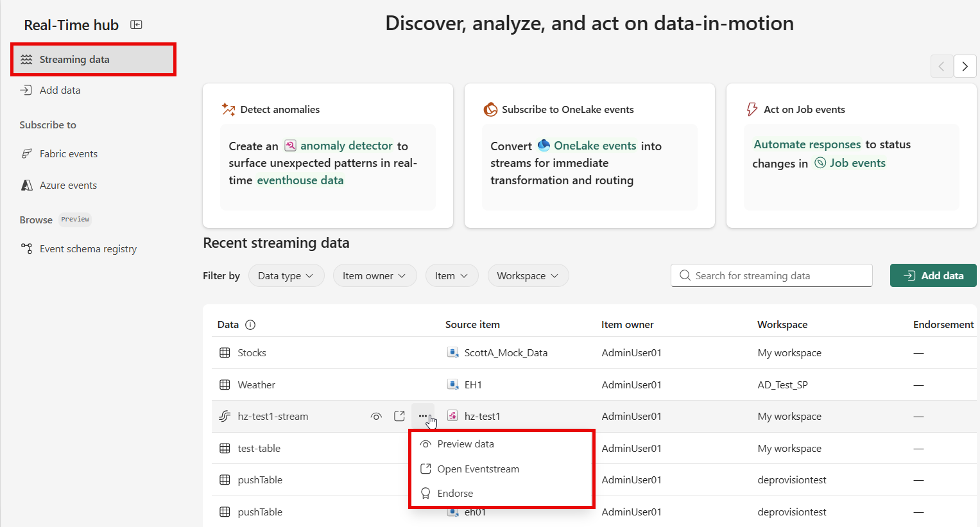
Task: Open the more options ellipsis for hz-test1-stream
Action: (x=422, y=416)
